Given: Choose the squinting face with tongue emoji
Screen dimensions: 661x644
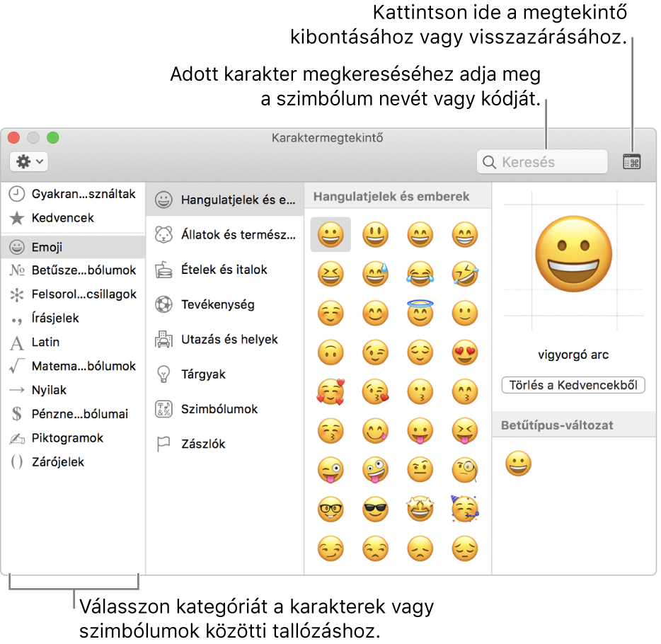Looking at the screenshot, I should pos(465,431).
